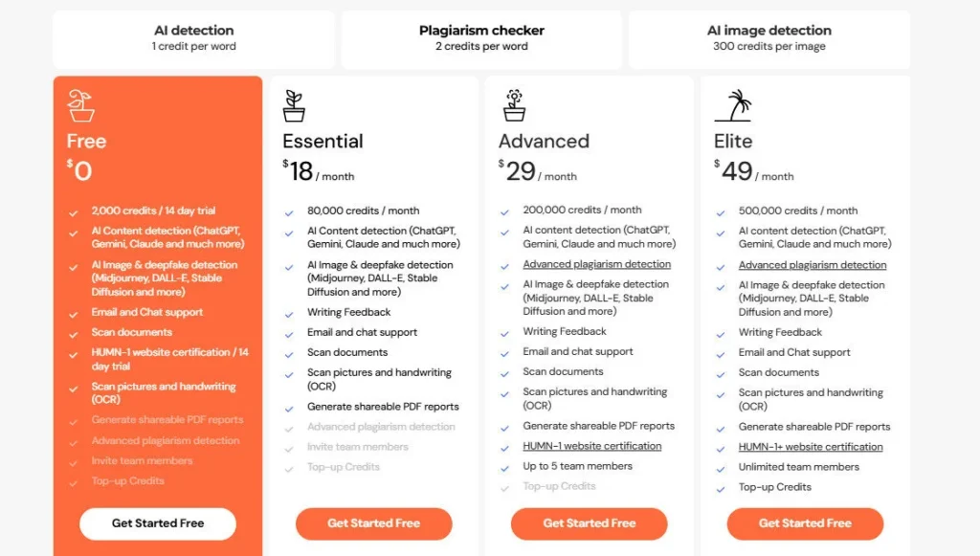Click checkmark beside 80,000 credits / month
Viewport: 980px width, 556px height.
[289, 211]
